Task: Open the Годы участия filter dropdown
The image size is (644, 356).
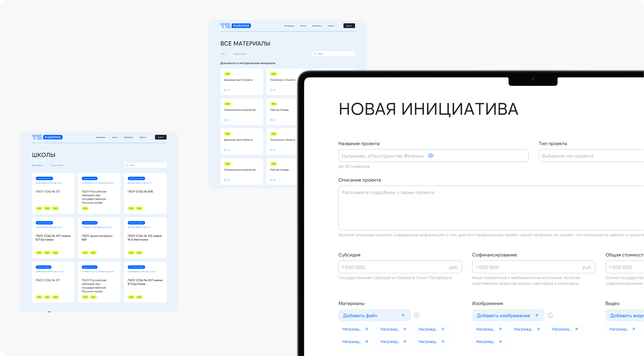Action: pos(58,165)
